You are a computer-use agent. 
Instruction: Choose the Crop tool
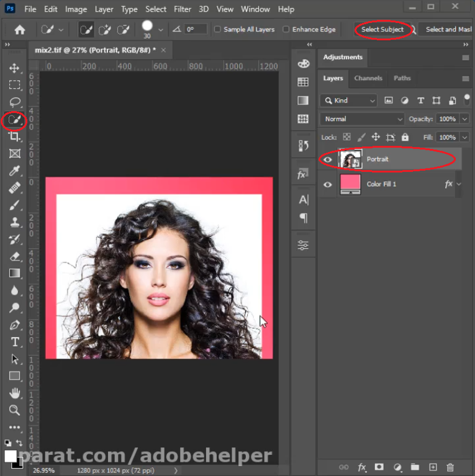coord(14,137)
